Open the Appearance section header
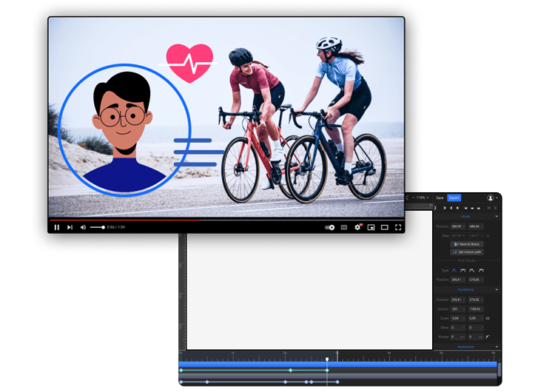555x392 pixels. coord(465,347)
